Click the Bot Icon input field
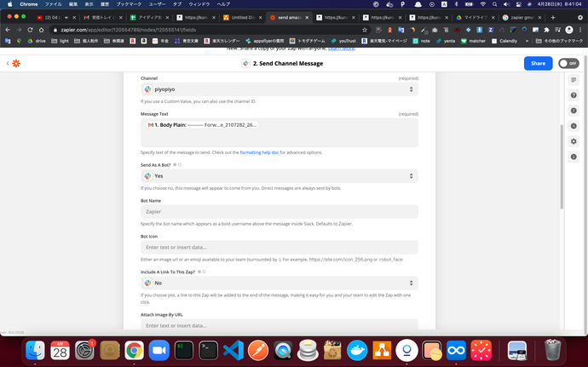588x367 pixels. point(280,248)
